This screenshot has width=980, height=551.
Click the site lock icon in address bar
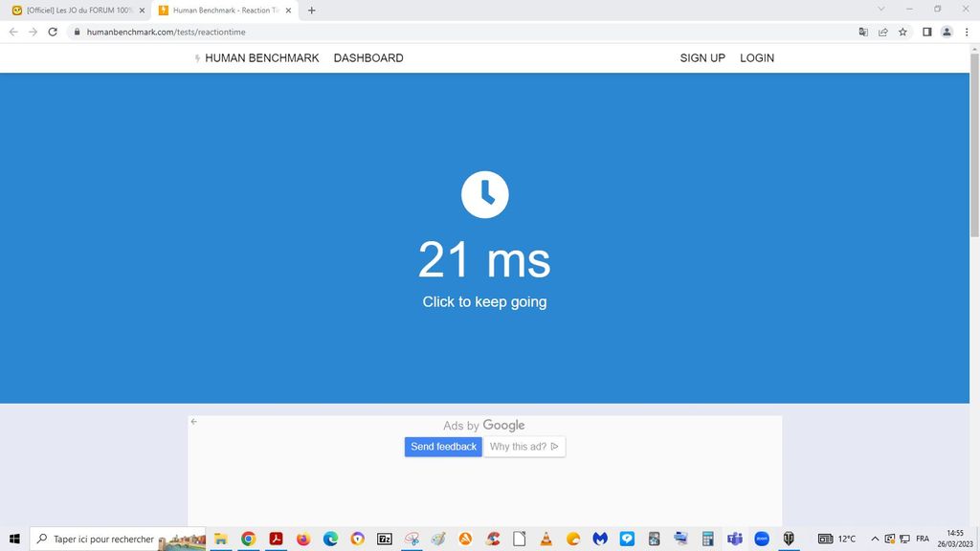point(77,32)
